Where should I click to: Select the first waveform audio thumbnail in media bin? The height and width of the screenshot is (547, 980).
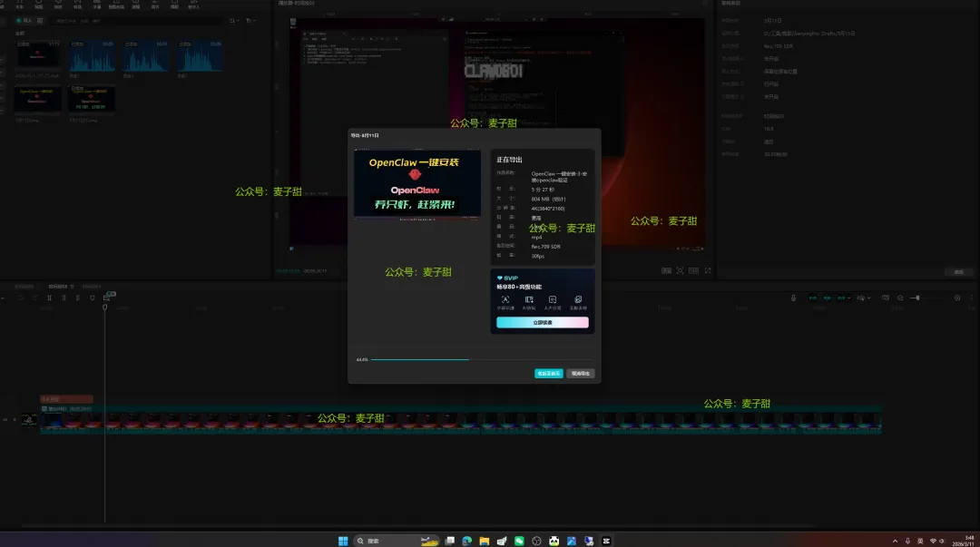[x=92, y=56]
